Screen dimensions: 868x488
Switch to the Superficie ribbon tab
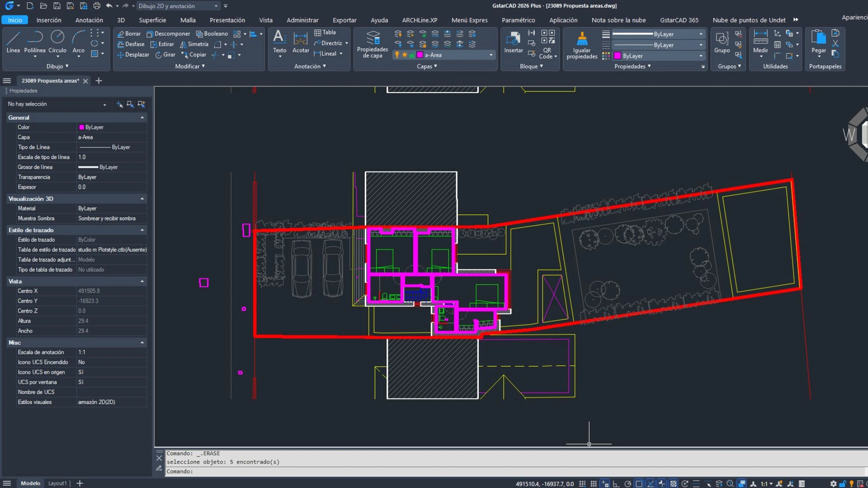pos(152,20)
